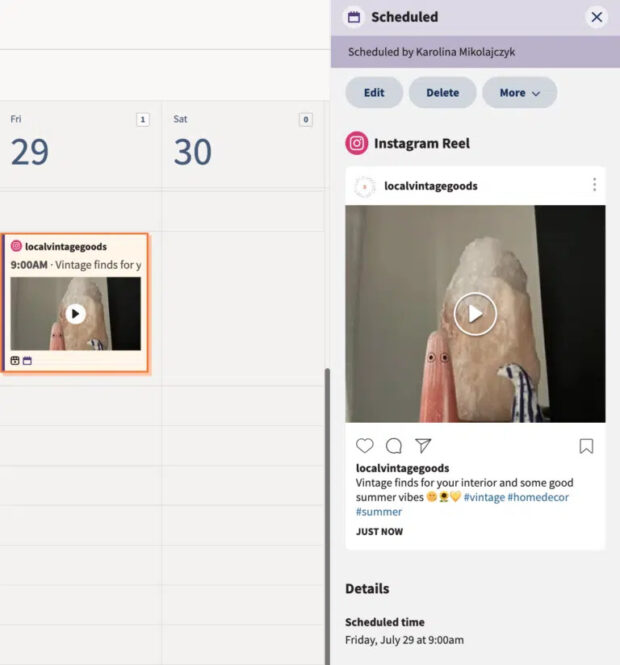The image size is (620, 665).
Task: Close the Scheduled panel
Action: click(x=596, y=17)
